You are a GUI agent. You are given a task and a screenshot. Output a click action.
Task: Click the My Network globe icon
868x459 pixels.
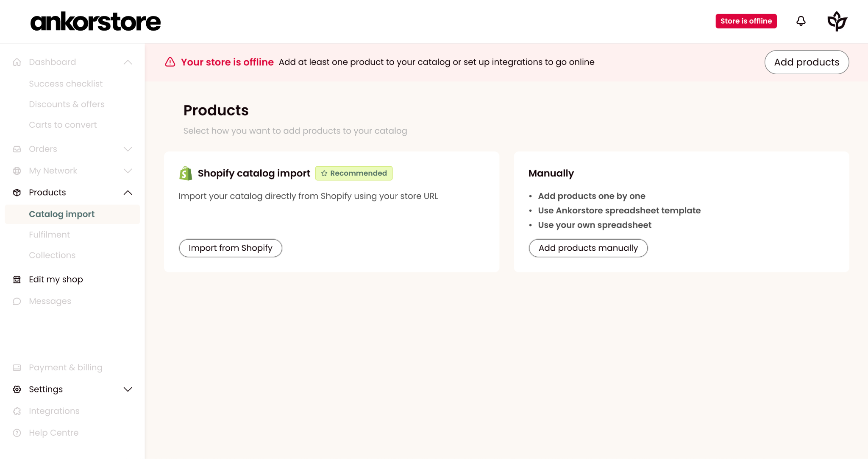click(17, 171)
